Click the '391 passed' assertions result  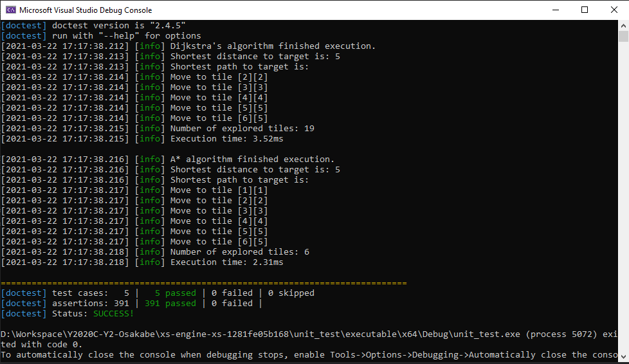(170, 304)
